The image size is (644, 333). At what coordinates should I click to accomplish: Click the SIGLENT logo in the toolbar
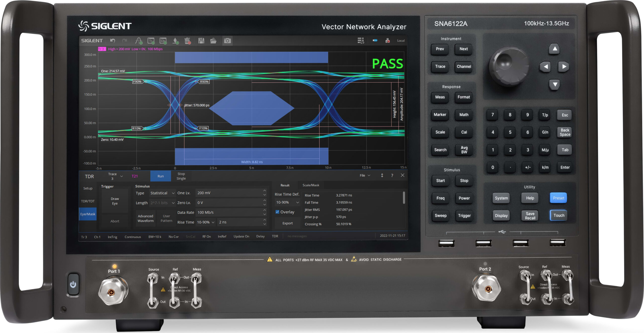pyautogui.click(x=92, y=40)
